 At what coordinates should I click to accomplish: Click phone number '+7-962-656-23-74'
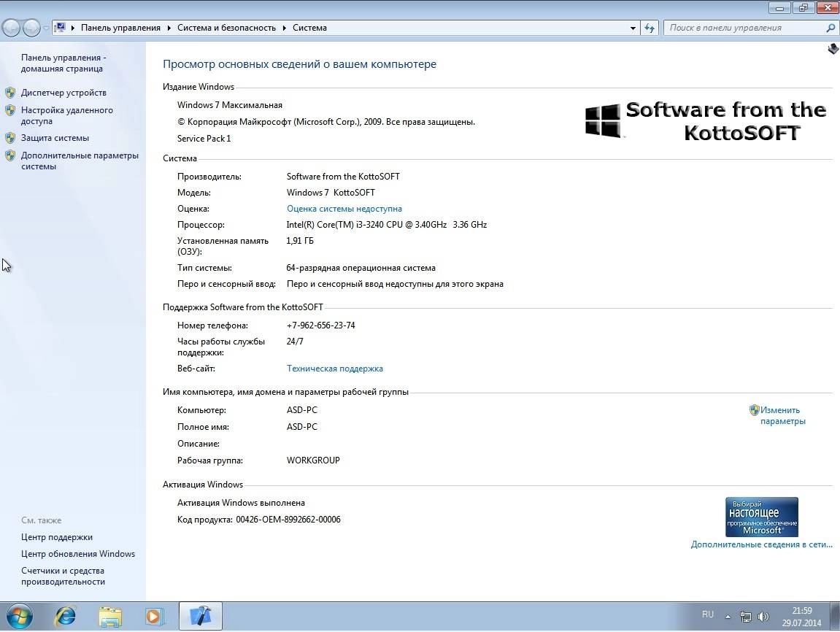321,325
